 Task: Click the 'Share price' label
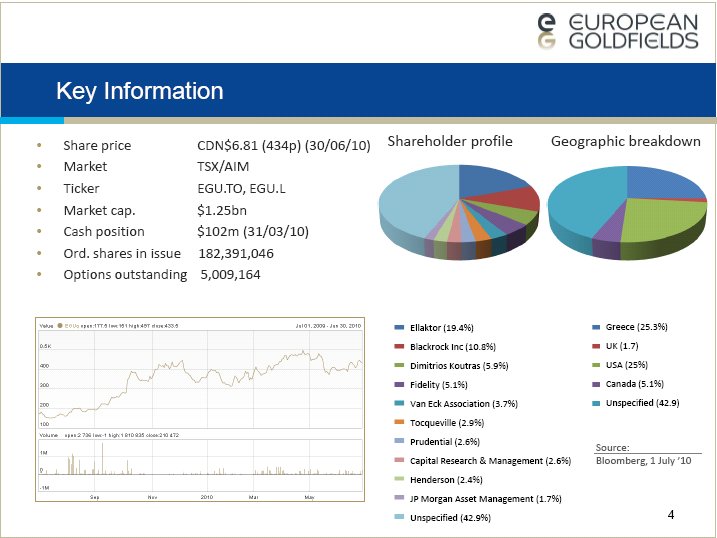pyautogui.click(x=97, y=145)
